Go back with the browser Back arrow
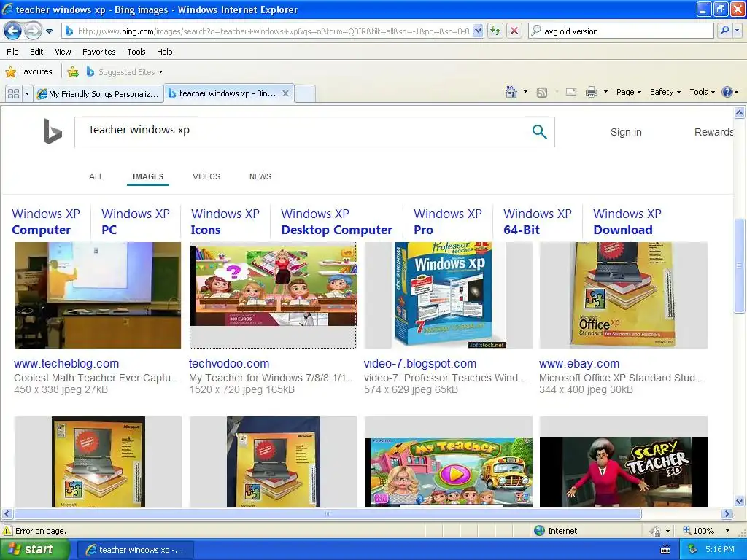 pyautogui.click(x=13, y=31)
